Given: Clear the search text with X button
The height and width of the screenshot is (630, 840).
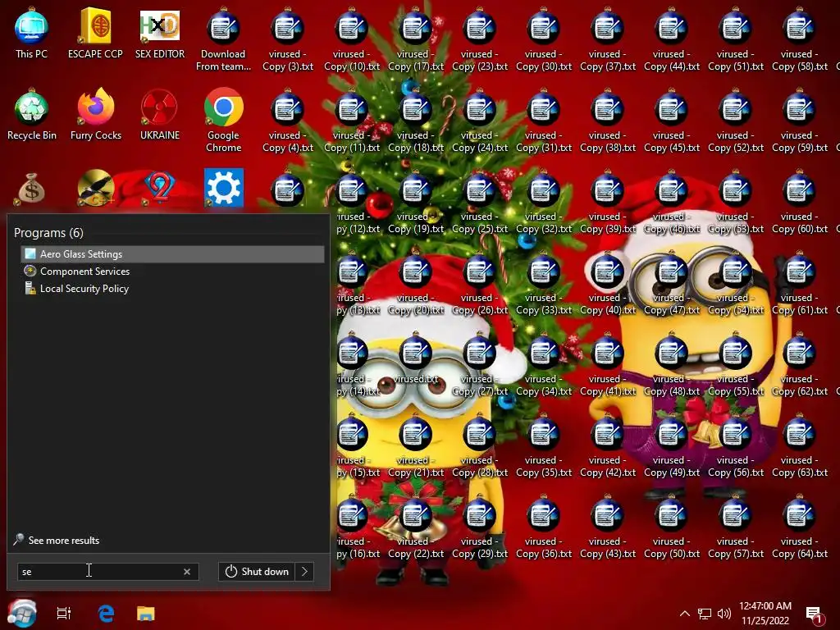Looking at the screenshot, I should (187, 572).
